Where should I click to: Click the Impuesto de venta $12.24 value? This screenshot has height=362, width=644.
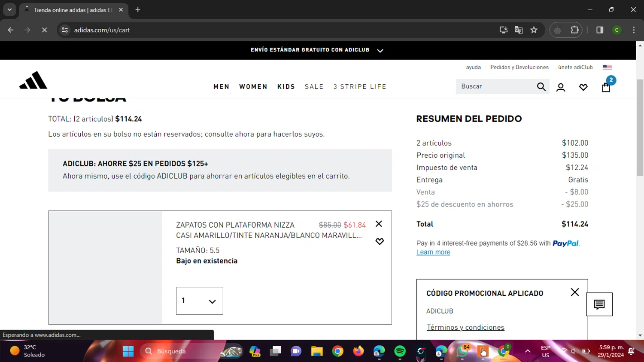pos(577,167)
